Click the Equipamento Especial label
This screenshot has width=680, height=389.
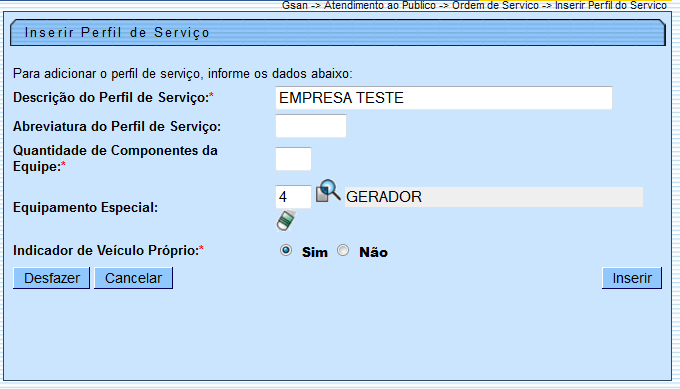point(85,208)
